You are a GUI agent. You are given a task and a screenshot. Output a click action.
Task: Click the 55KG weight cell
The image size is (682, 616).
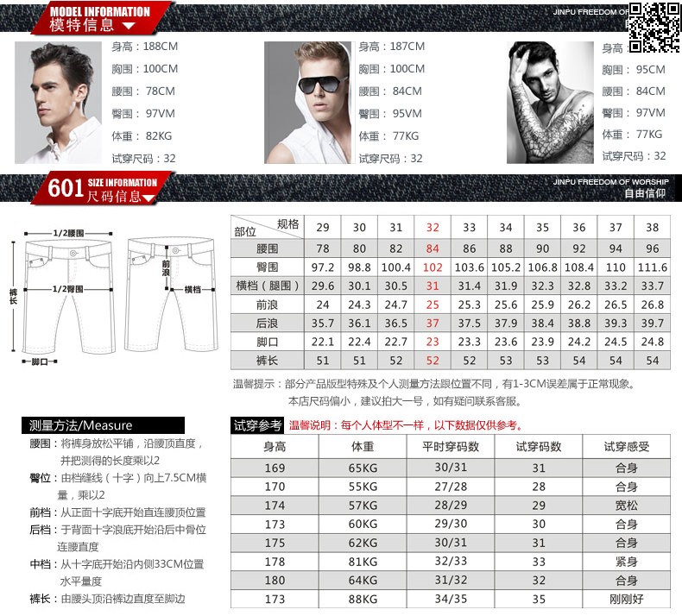coord(363,487)
